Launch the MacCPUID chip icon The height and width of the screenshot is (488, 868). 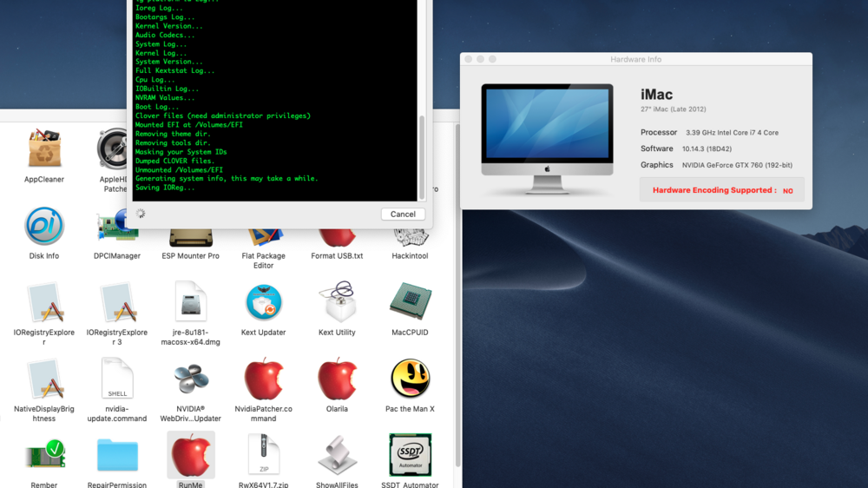click(x=410, y=300)
